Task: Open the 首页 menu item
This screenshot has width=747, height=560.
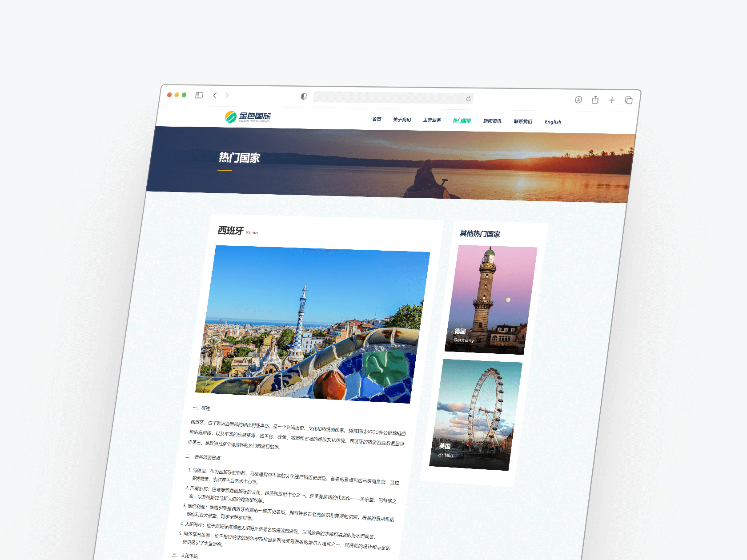Action: click(x=377, y=119)
